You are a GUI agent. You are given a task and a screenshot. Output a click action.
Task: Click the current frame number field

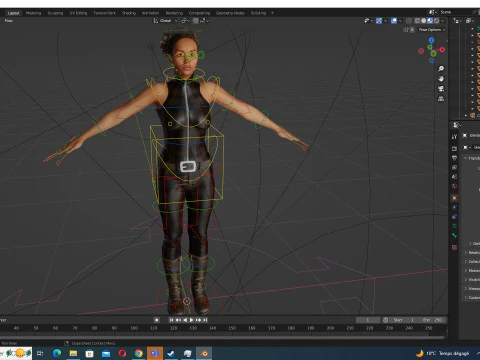coord(368,320)
